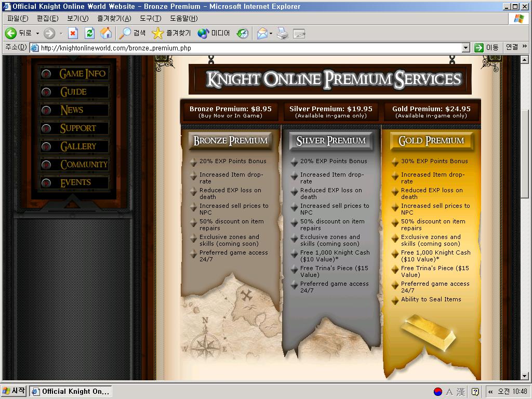This screenshot has width=532, height=399.
Task: Open the Game Info sidebar link
Action: (74, 74)
